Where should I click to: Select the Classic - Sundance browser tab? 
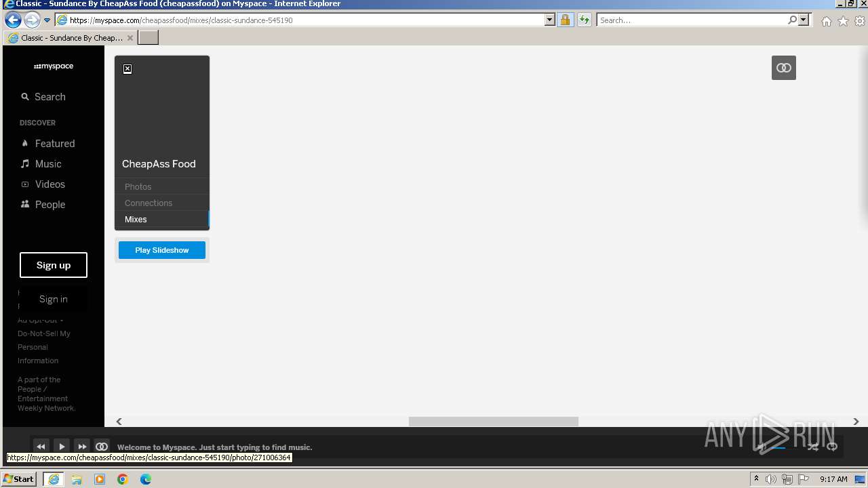[x=70, y=38]
